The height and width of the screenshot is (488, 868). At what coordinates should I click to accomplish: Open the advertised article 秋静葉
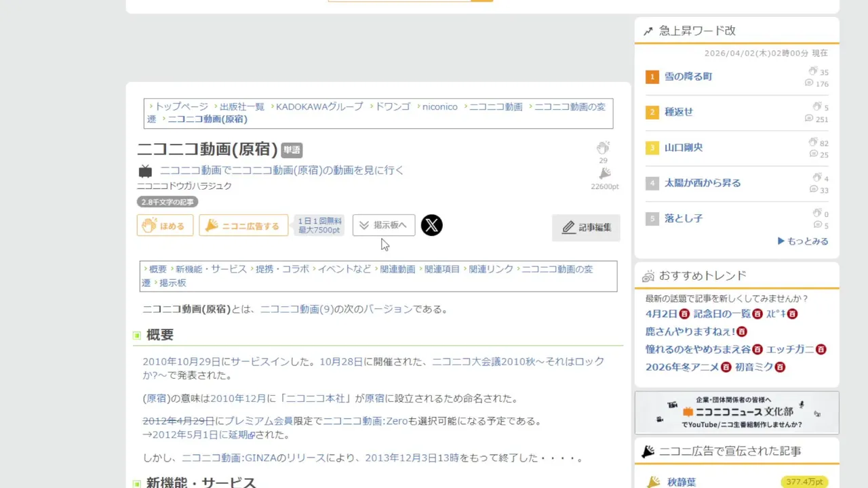click(682, 482)
